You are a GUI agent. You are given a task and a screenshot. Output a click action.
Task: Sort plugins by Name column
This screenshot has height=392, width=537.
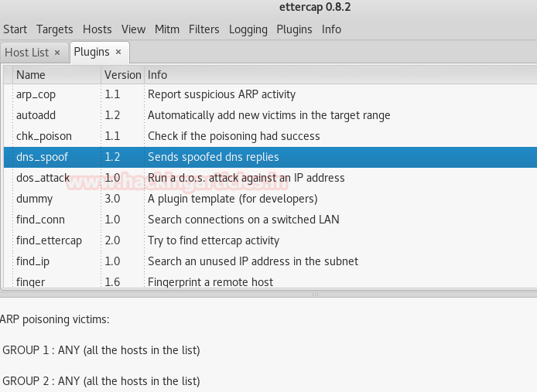click(56, 75)
